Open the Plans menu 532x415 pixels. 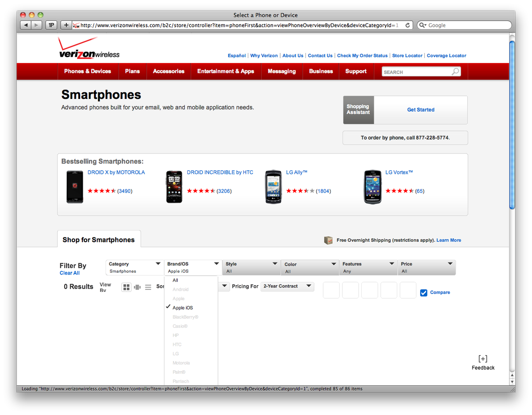(132, 71)
